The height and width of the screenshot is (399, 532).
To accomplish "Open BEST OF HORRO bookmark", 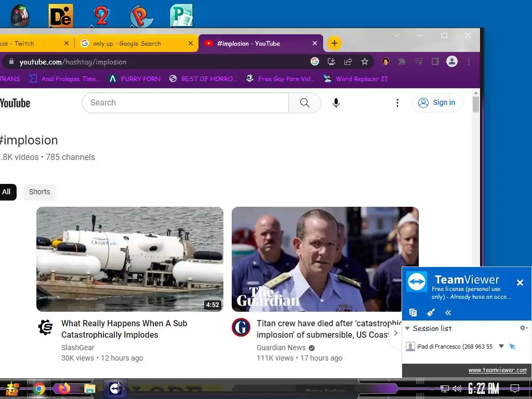I will tap(203, 79).
